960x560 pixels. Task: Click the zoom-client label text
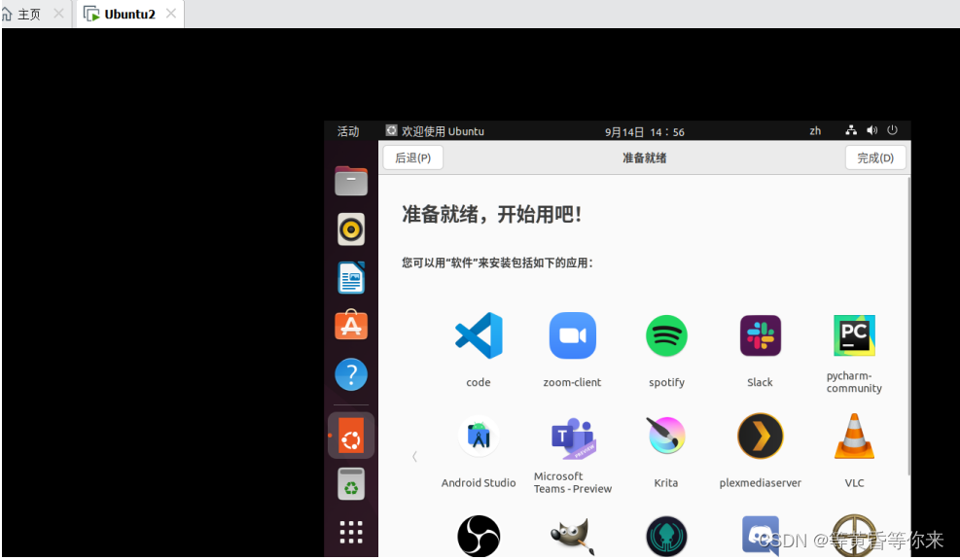(x=573, y=382)
